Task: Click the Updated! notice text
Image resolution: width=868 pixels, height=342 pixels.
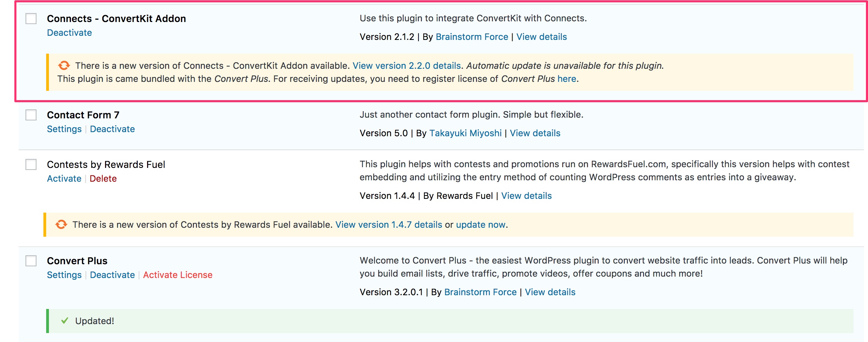Action: click(x=95, y=321)
